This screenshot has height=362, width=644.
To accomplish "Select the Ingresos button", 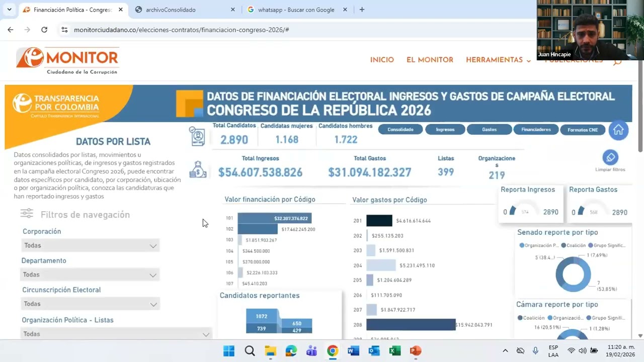I will coord(445,129).
